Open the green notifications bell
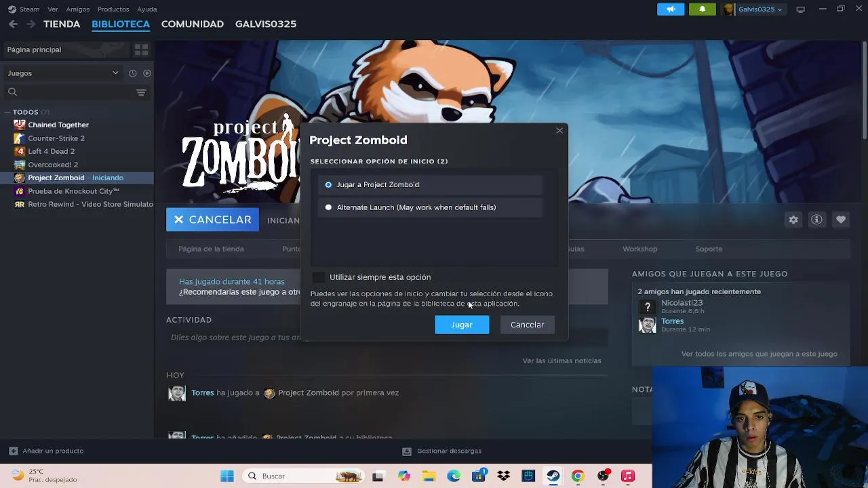Image resolution: width=868 pixels, height=488 pixels. coord(702,9)
